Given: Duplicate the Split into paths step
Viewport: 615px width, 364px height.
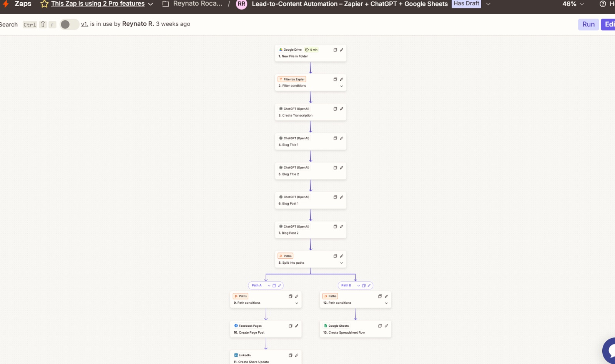Looking at the screenshot, I should [x=335, y=256].
